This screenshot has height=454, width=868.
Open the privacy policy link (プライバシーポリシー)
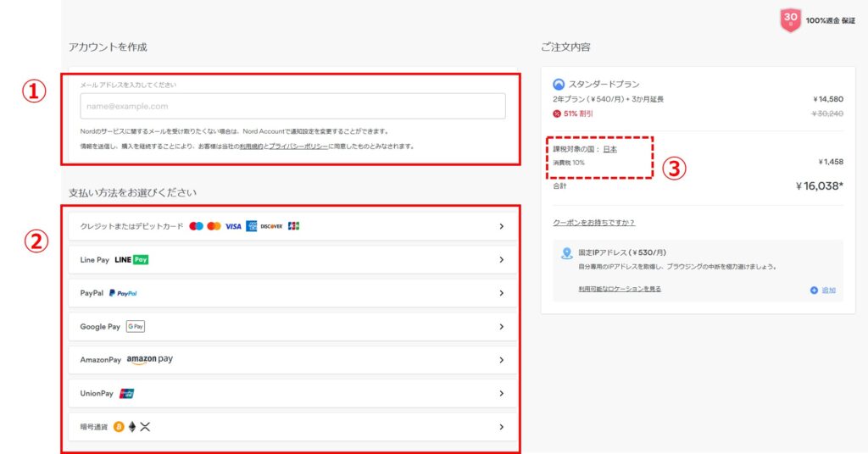(298, 147)
